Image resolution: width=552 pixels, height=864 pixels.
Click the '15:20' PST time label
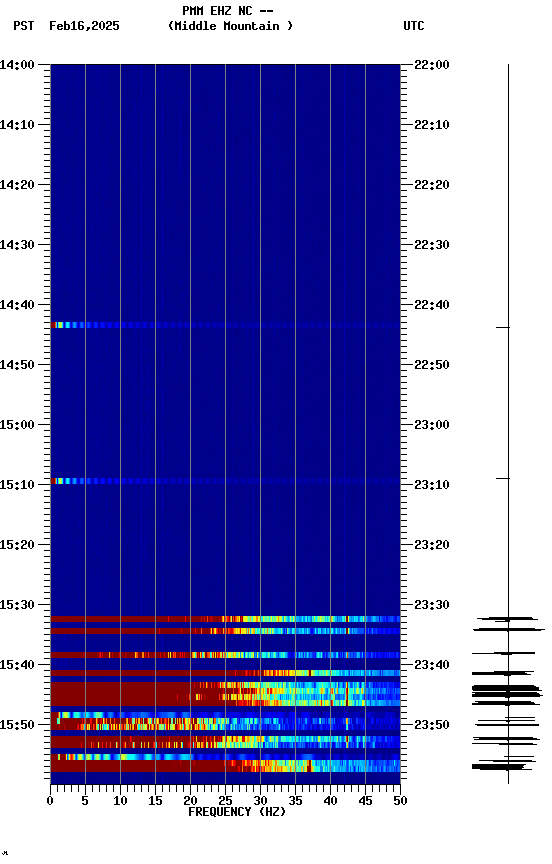(x=17, y=546)
